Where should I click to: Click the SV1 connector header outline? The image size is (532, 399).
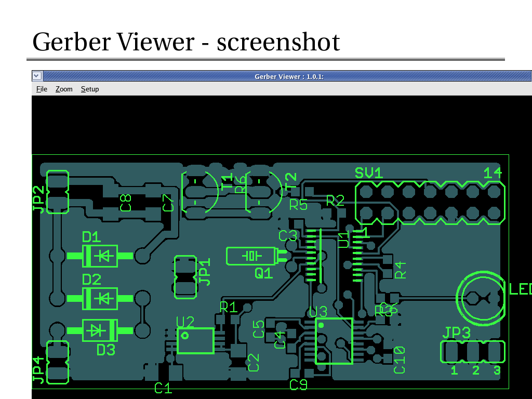430,203
